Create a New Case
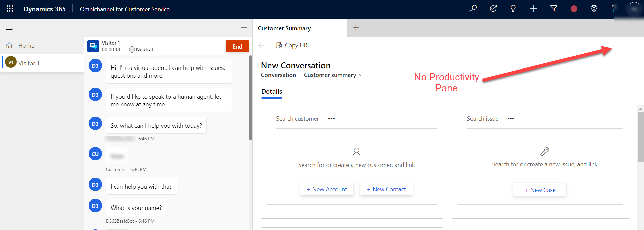The width and height of the screenshot is (644, 230). [540, 190]
